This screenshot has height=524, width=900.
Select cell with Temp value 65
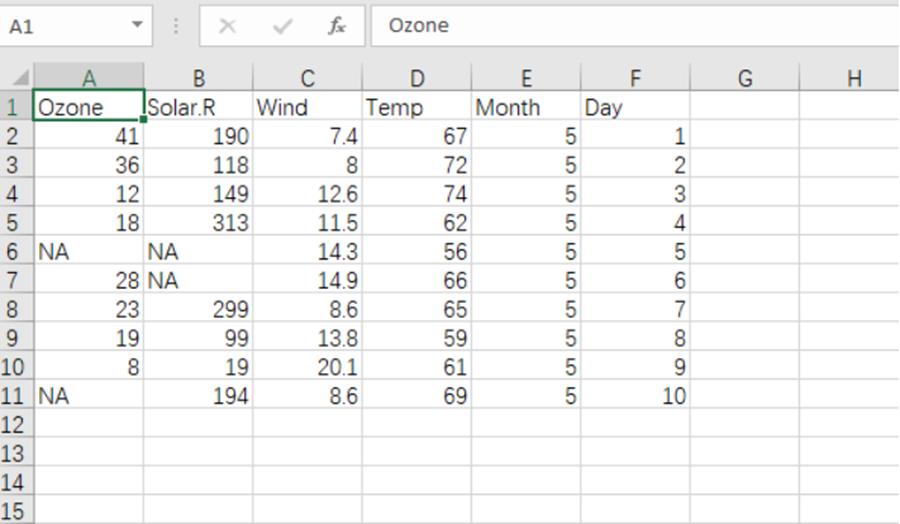pos(417,309)
